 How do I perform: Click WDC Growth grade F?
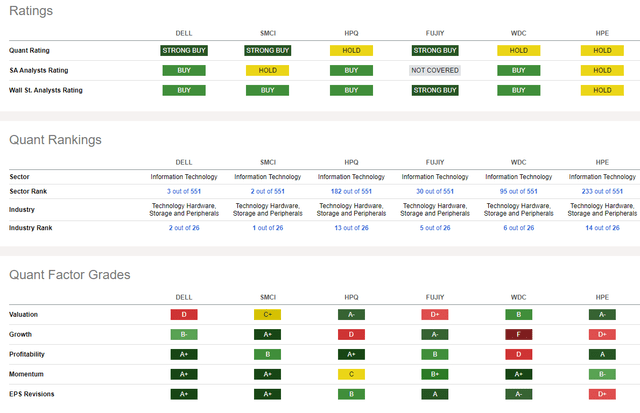pos(519,335)
